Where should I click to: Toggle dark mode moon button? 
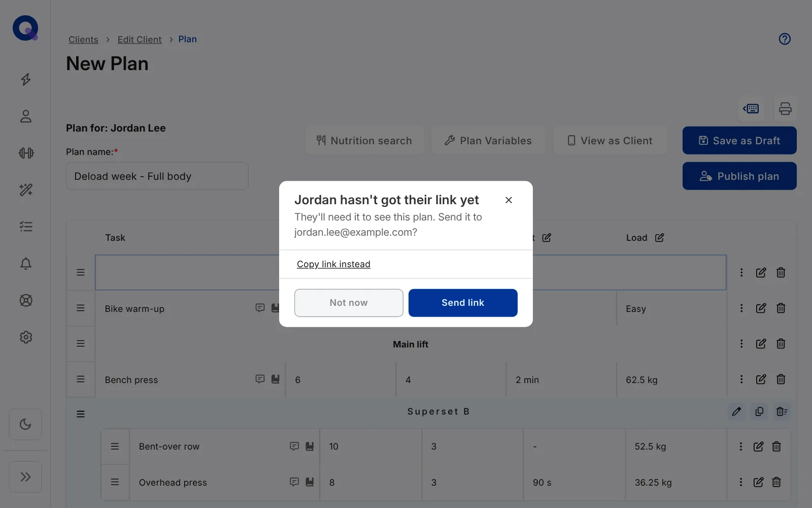(x=25, y=424)
